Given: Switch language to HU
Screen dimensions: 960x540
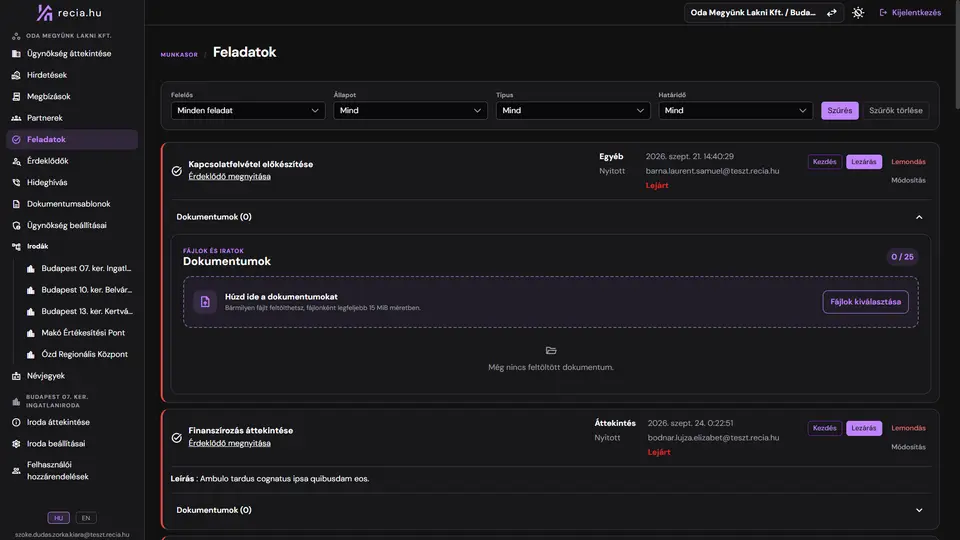Looking at the screenshot, I should coord(59,518).
